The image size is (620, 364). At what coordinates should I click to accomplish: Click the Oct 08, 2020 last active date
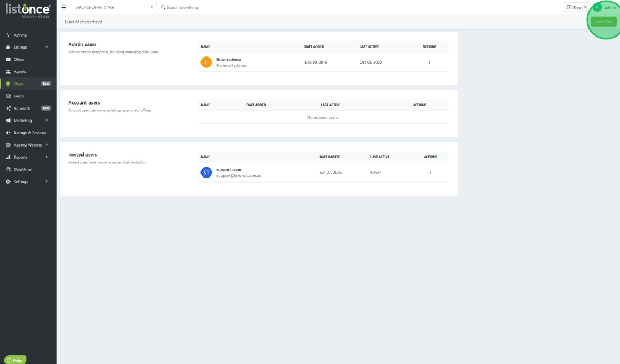370,62
